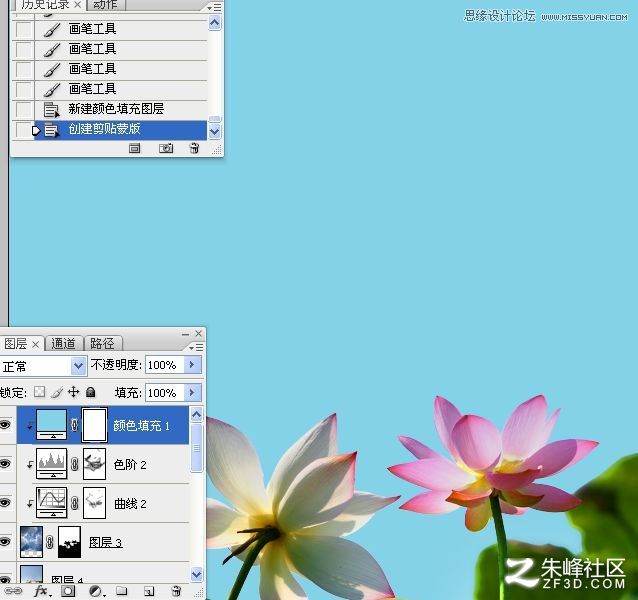
Task: Select the 颜色填充 1 layer name
Action: pos(141,426)
